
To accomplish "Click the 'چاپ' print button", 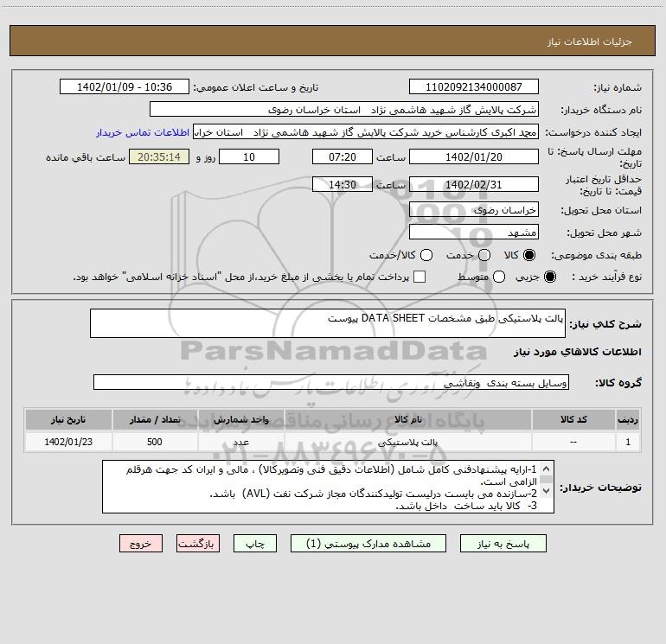I will click(x=256, y=543).
